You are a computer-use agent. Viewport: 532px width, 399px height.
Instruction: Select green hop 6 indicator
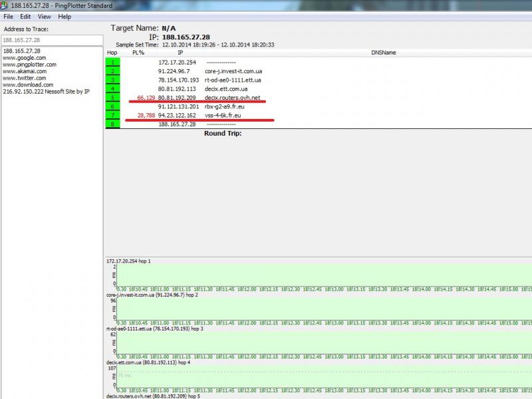click(x=112, y=106)
